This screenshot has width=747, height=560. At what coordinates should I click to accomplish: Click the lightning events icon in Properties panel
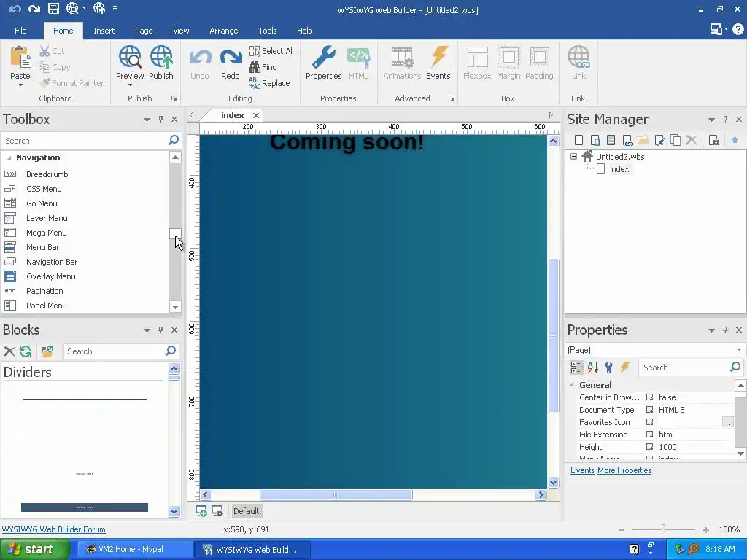[625, 367]
